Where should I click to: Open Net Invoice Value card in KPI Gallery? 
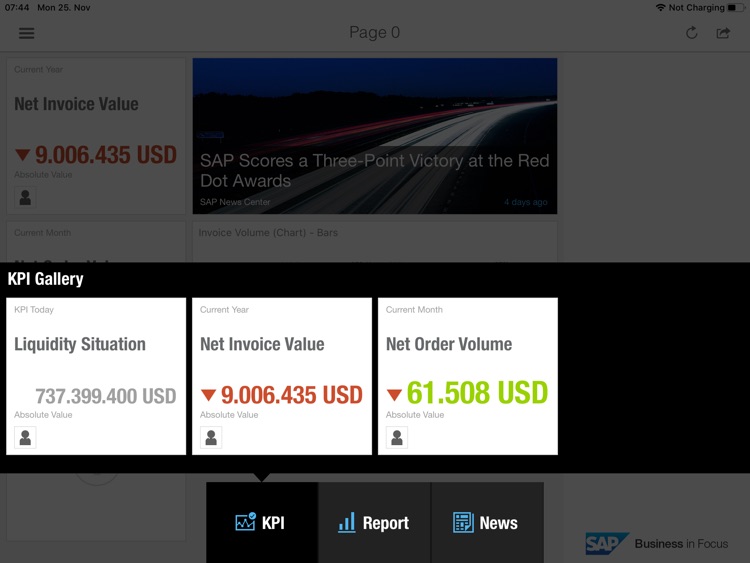pos(282,376)
